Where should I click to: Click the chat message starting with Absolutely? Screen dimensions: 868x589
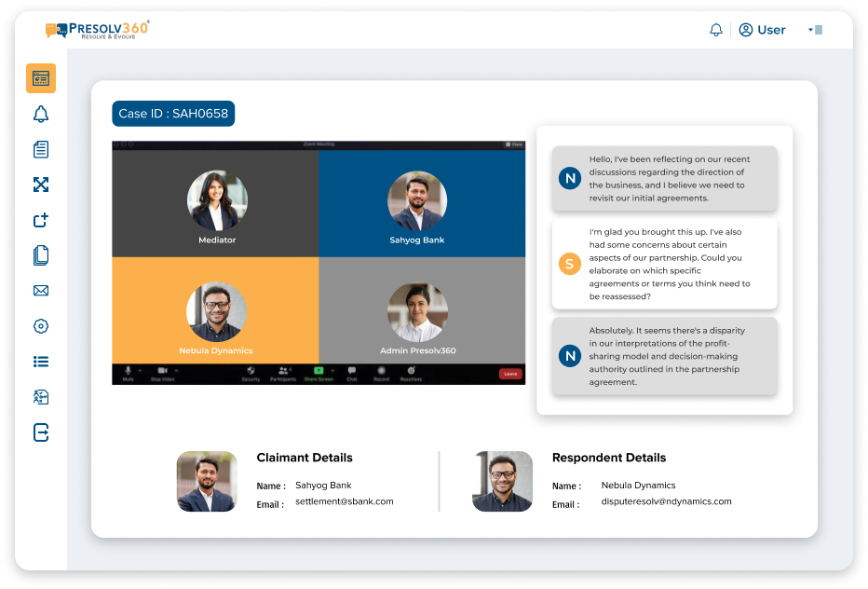click(x=664, y=356)
